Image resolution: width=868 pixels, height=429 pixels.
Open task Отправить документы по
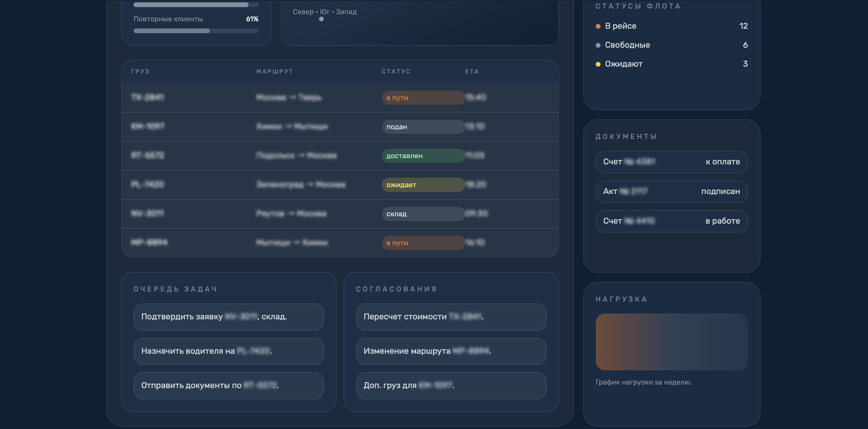coord(228,385)
